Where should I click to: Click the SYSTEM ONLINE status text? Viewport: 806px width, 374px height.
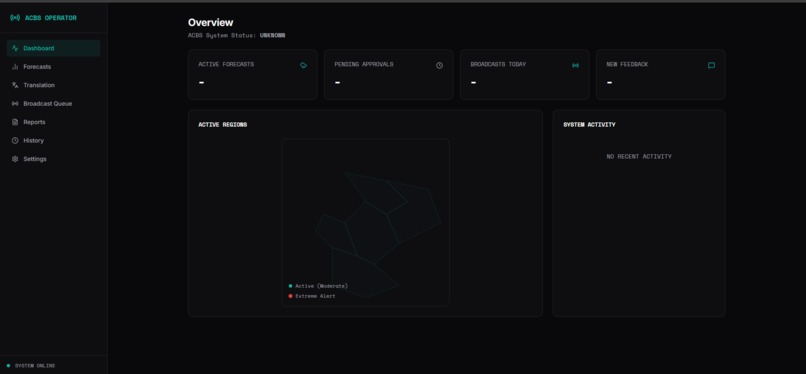click(35, 366)
